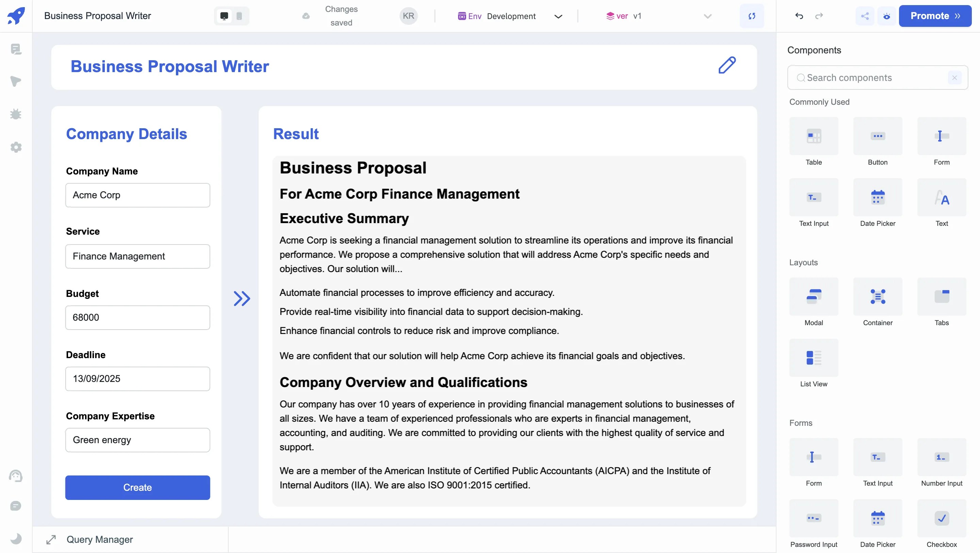Open support via the headset icon
Viewport: 980px width, 553px height.
click(16, 476)
